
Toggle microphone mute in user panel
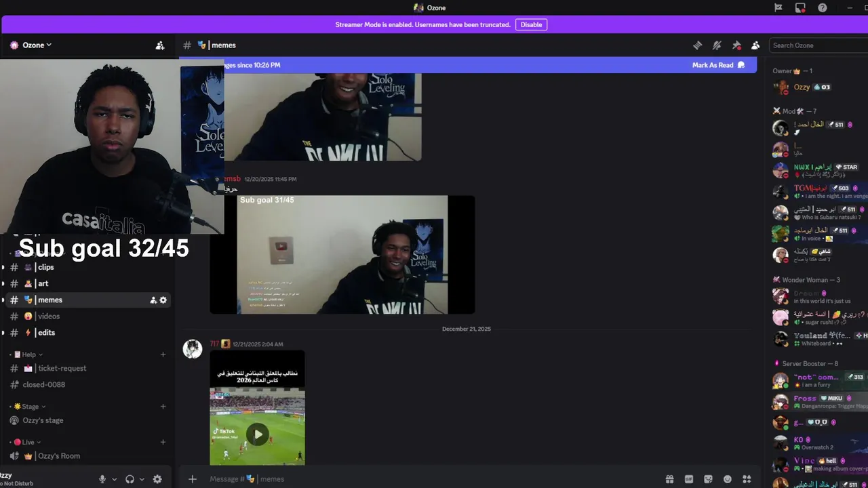click(x=102, y=479)
